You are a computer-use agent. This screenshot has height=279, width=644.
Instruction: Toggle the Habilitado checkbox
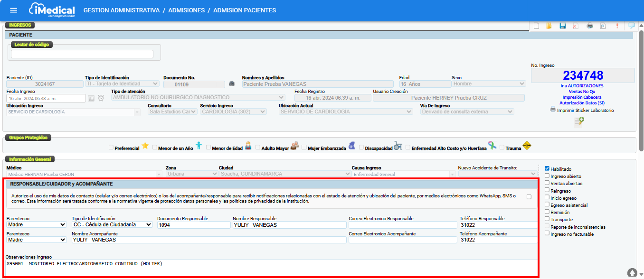point(547,168)
